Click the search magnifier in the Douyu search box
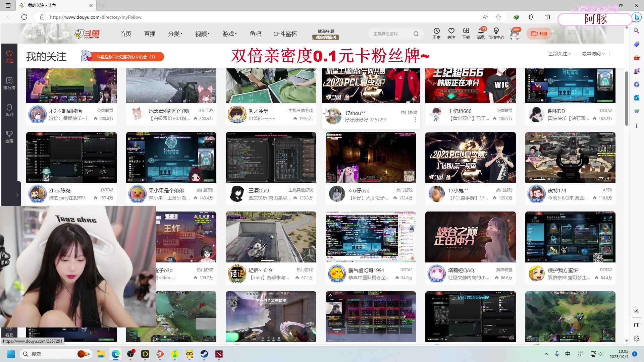The image size is (644, 362). coord(416,34)
